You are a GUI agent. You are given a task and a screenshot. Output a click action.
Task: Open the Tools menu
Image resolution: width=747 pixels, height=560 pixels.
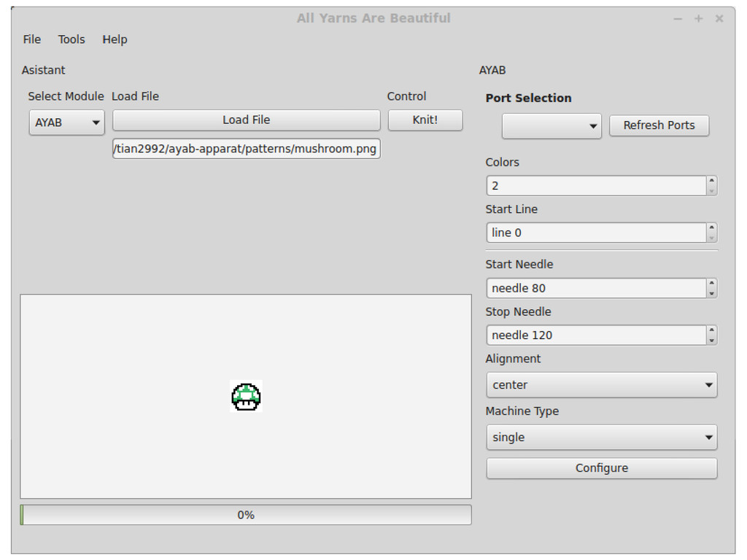71,39
